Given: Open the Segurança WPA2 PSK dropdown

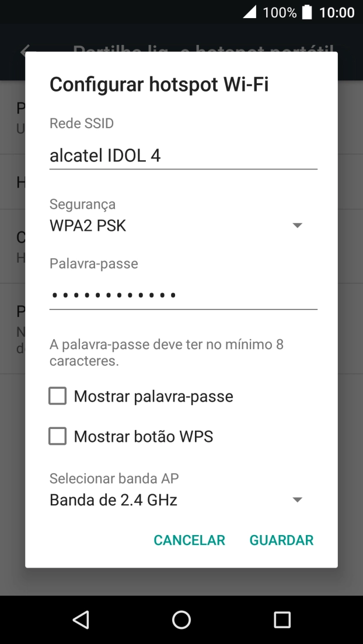Looking at the screenshot, I should (175, 226).
